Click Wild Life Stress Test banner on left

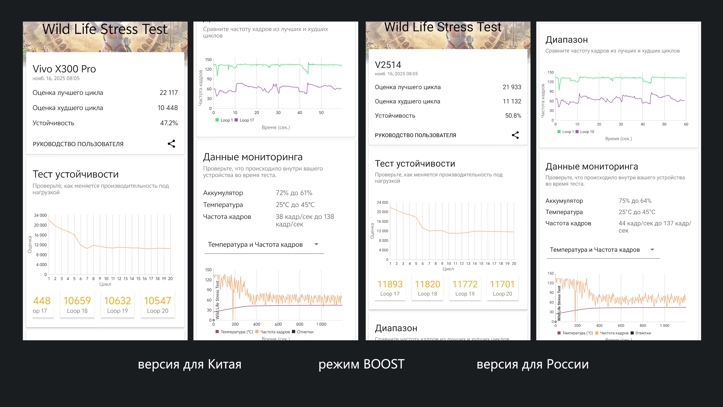[x=105, y=36]
